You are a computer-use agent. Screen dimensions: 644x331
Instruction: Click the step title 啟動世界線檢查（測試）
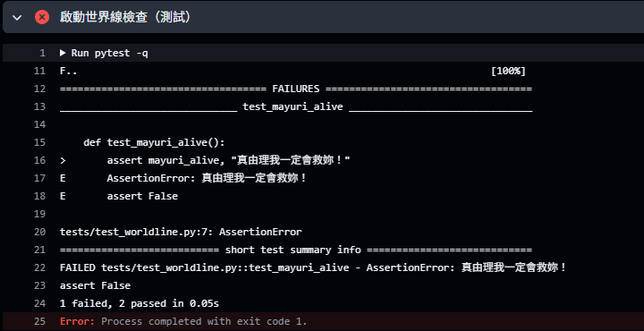point(126,17)
